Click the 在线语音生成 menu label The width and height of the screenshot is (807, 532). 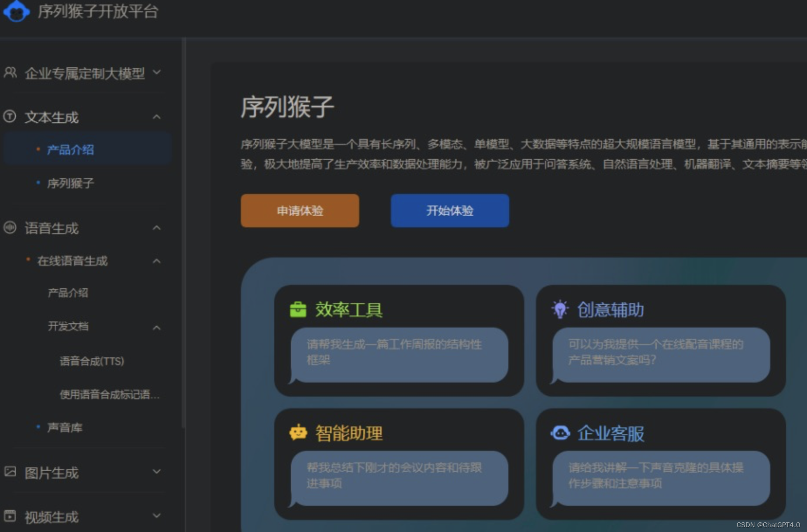[x=72, y=261]
